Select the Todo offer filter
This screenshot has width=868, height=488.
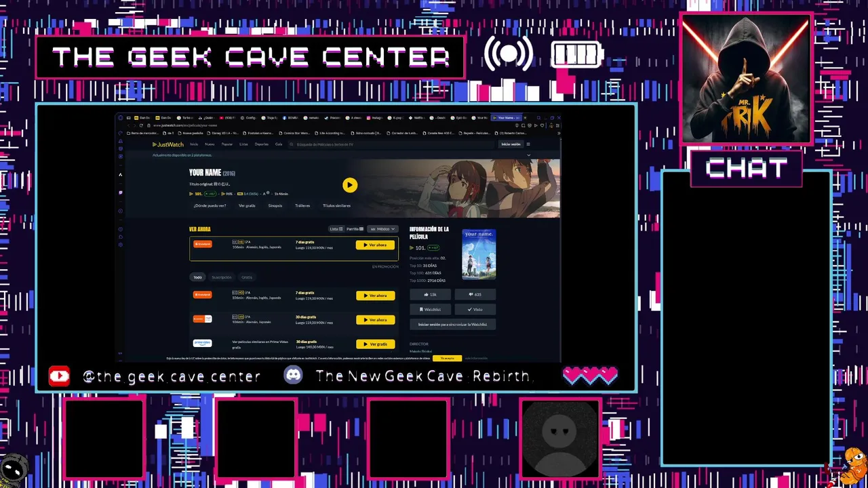197,277
